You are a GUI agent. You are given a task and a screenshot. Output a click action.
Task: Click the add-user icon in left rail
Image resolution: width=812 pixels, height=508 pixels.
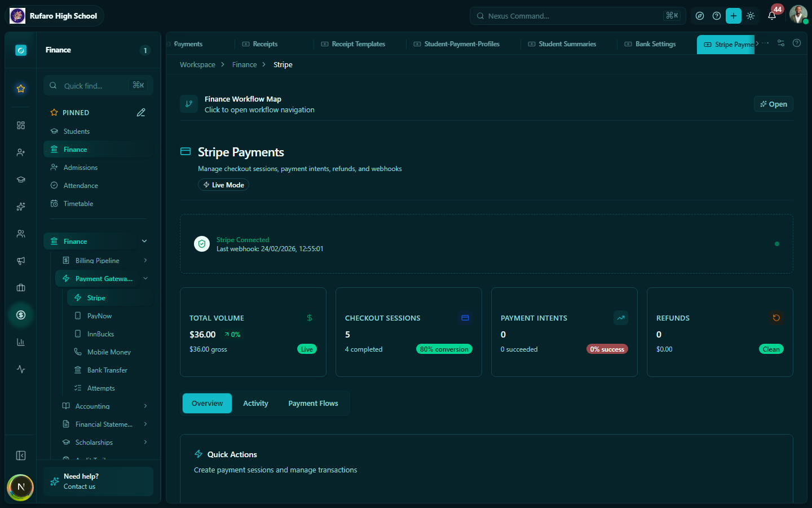coord(21,152)
